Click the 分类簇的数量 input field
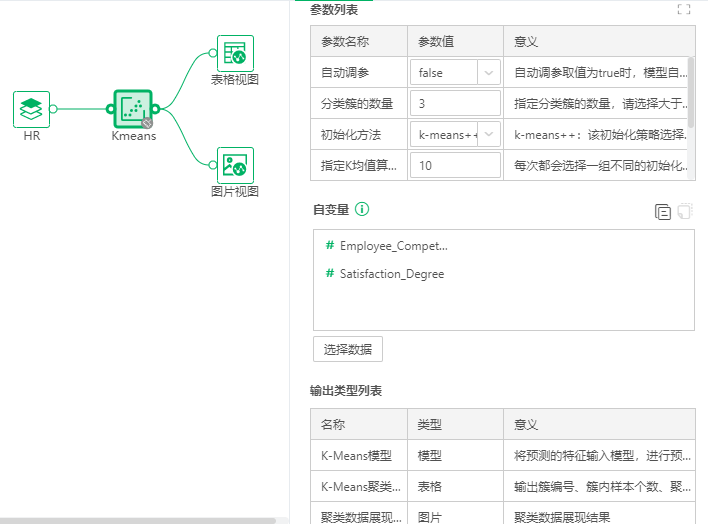Viewport: 708px width, 524px height. tap(455, 104)
